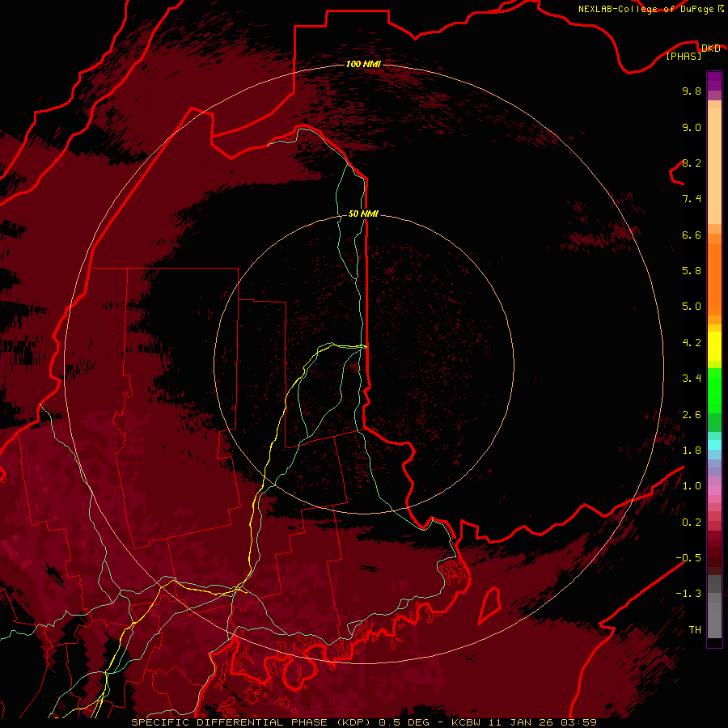Click the DKD label above the color scale
The image size is (728, 728).
pyautogui.click(x=711, y=48)
